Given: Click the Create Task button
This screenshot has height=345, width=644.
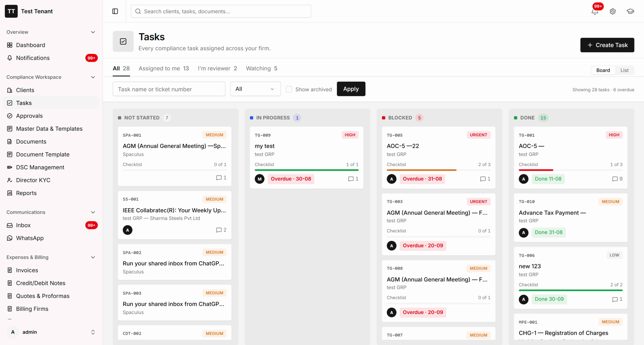Looking at the screenshot, I should pos(607,45).
